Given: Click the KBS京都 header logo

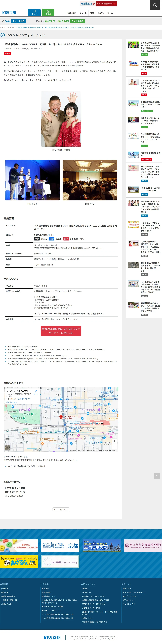Looking at the screenshot, I should [9, 13].
